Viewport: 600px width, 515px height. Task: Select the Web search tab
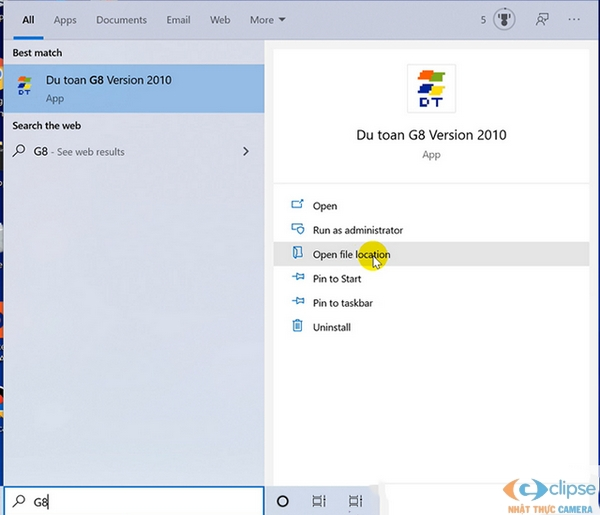coord(220,20)
